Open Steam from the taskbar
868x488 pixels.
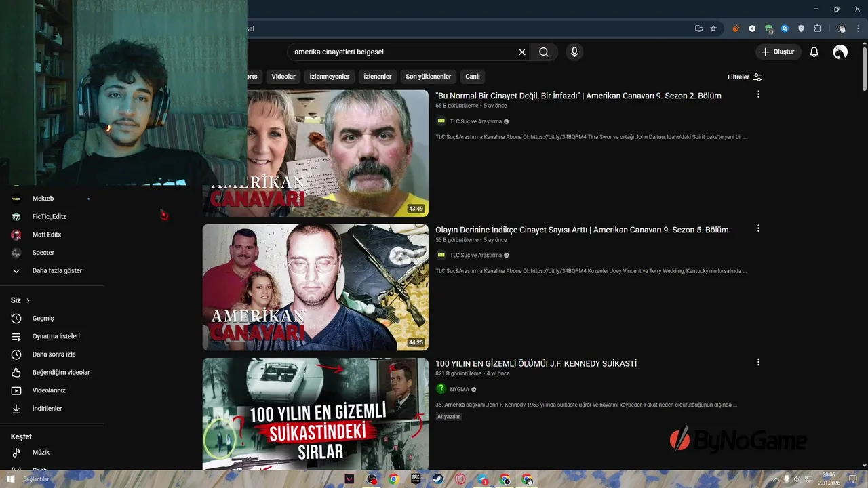[438, 479]
